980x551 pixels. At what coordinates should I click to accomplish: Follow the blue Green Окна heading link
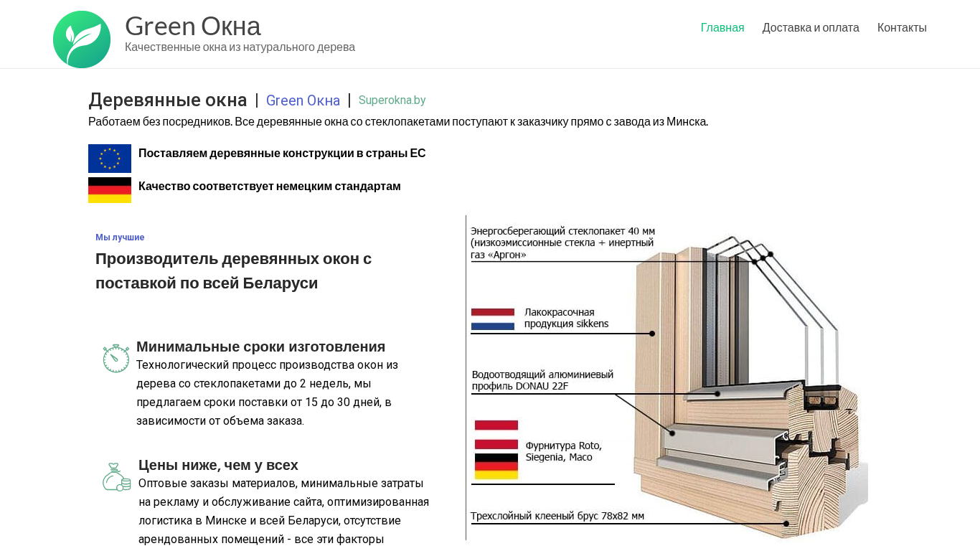[303, 100]
